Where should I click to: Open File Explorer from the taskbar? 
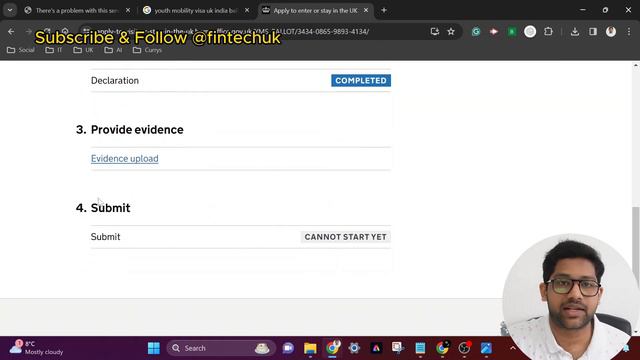(310, 348)
